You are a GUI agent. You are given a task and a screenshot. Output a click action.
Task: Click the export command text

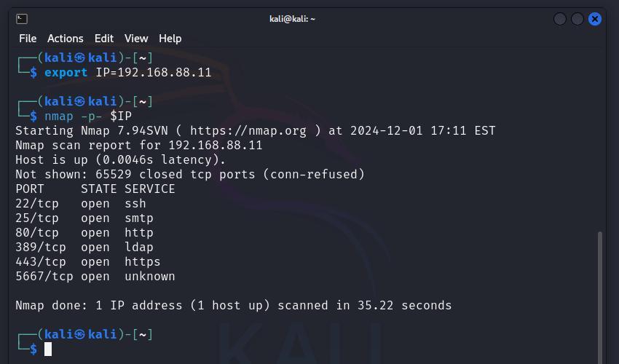66,73
